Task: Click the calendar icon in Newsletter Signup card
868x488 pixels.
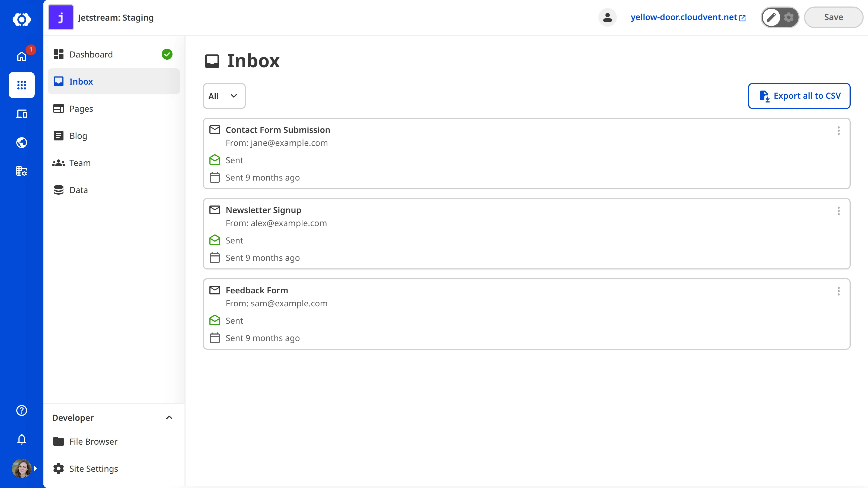Action: (x=215, y=258)
